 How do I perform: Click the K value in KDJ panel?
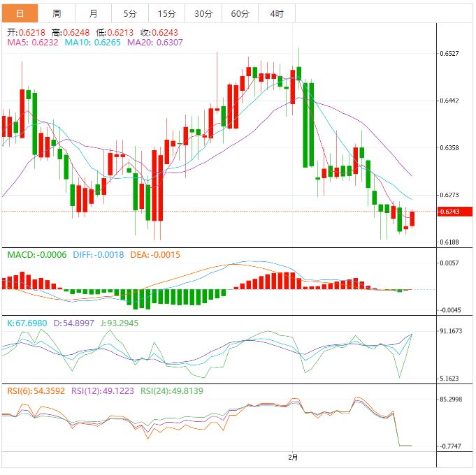[27, 323]
